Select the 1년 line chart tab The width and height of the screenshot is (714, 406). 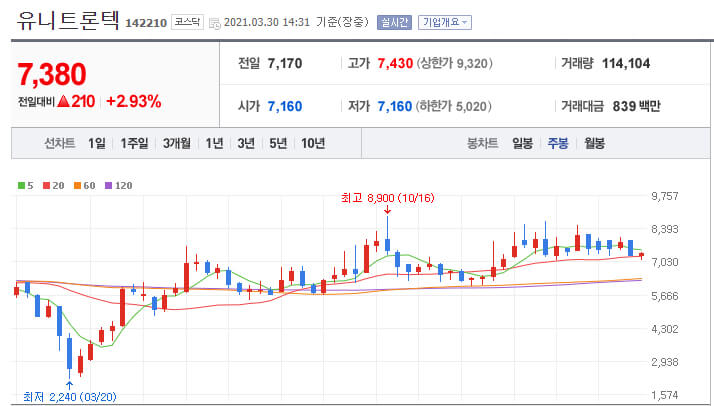[x=214, y=144]
